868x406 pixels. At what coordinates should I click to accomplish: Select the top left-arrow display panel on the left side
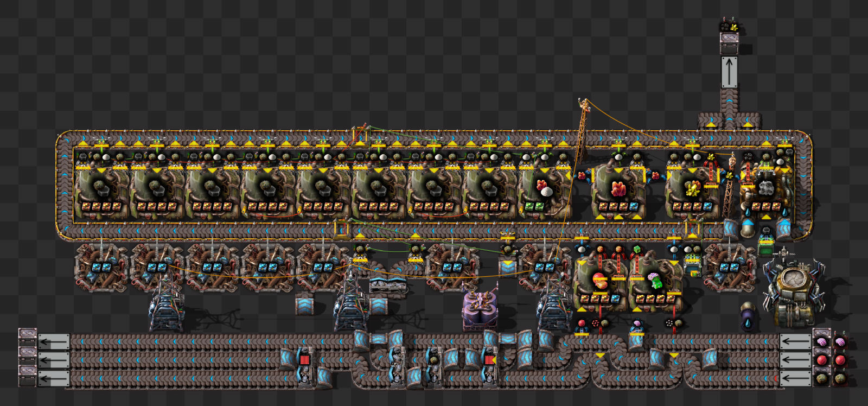(54, 341)
